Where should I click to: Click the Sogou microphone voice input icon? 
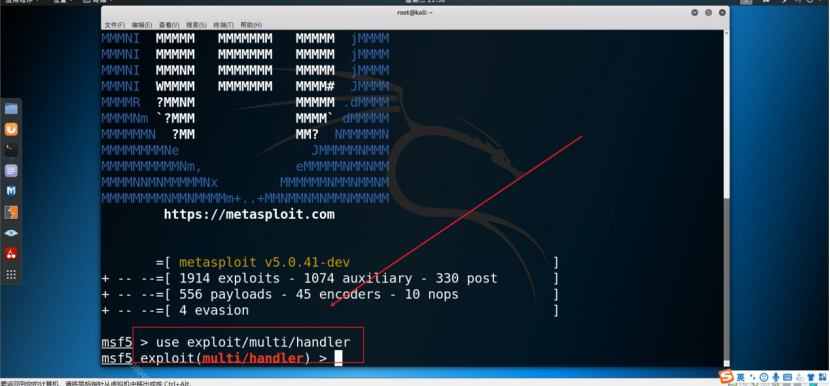pos(776,378)
